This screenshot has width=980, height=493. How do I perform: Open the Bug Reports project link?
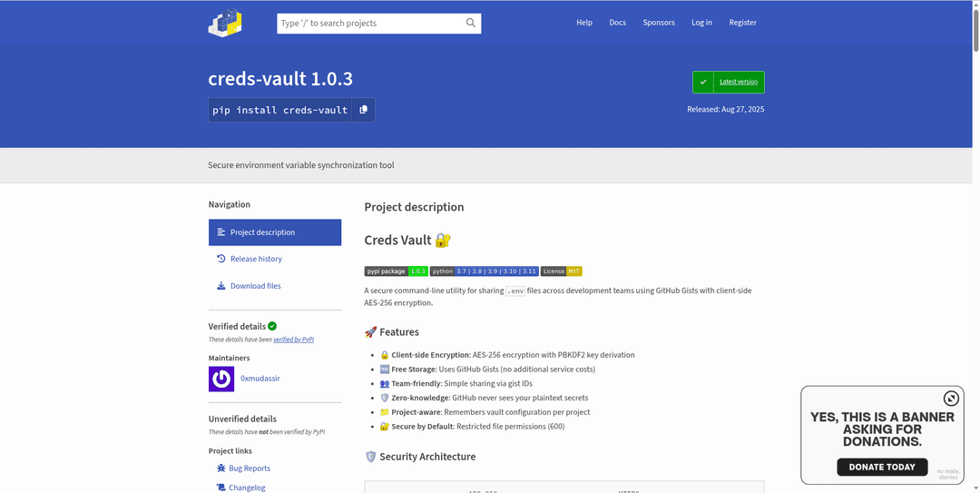coord(250,468)
